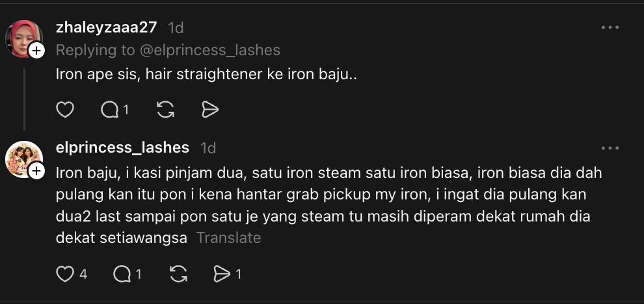Viewport: 644px width, 304px height.
Task: Open the zhaleyzaaa27 username link
Action: (107, 28)
